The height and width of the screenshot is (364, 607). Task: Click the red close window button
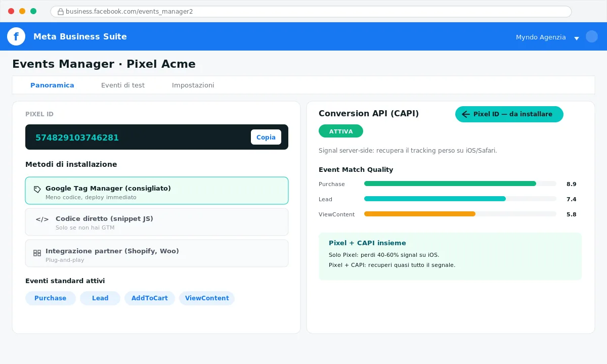click(11, 11)
